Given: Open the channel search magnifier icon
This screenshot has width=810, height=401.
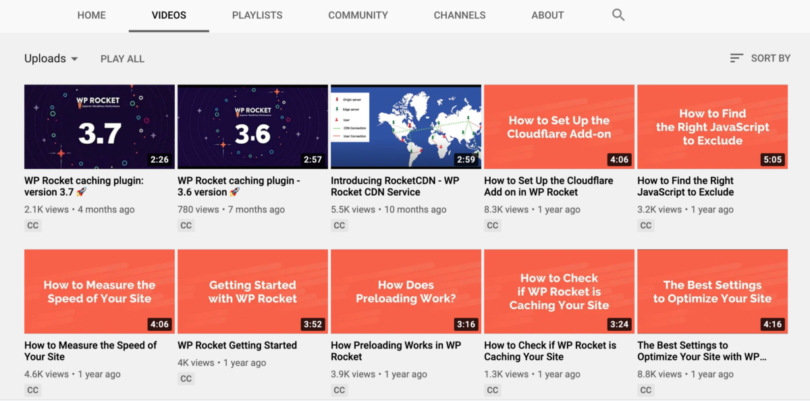Looking at the screenshot, I should (x=618, y=15).
